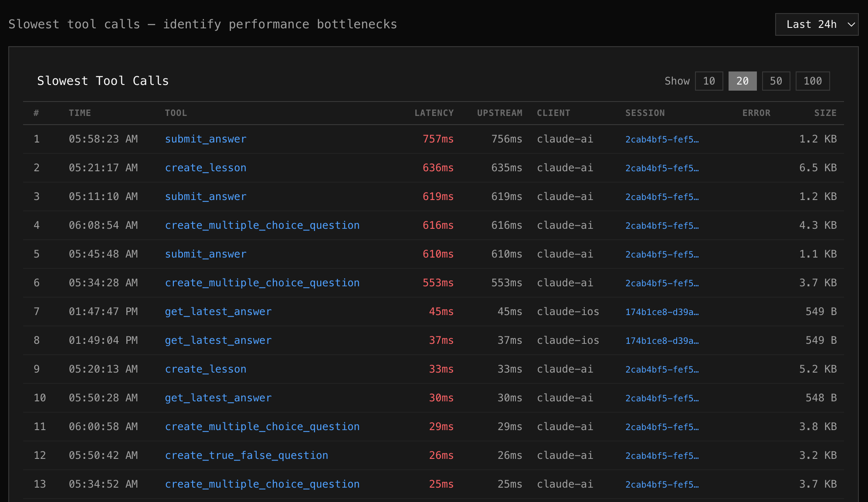Open session link in 616ms row
Image resolution: width=868 pixels, height=502 pixels.
pos(662,226)
